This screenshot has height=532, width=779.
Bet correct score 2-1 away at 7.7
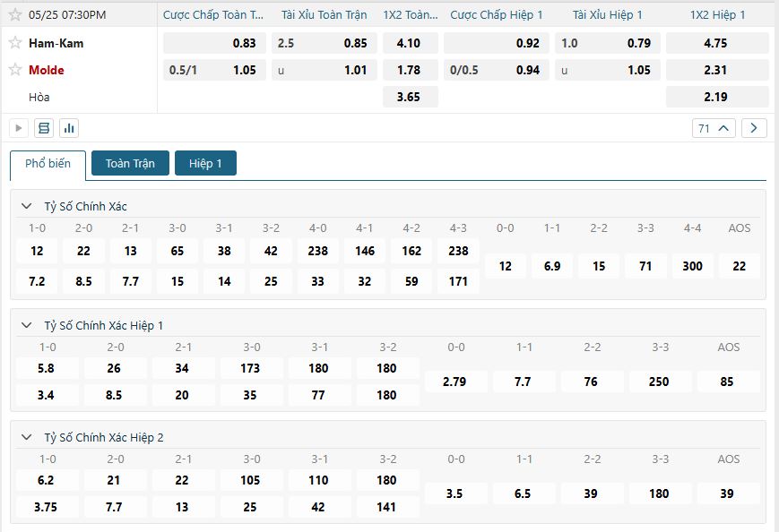tap(130, 281)
